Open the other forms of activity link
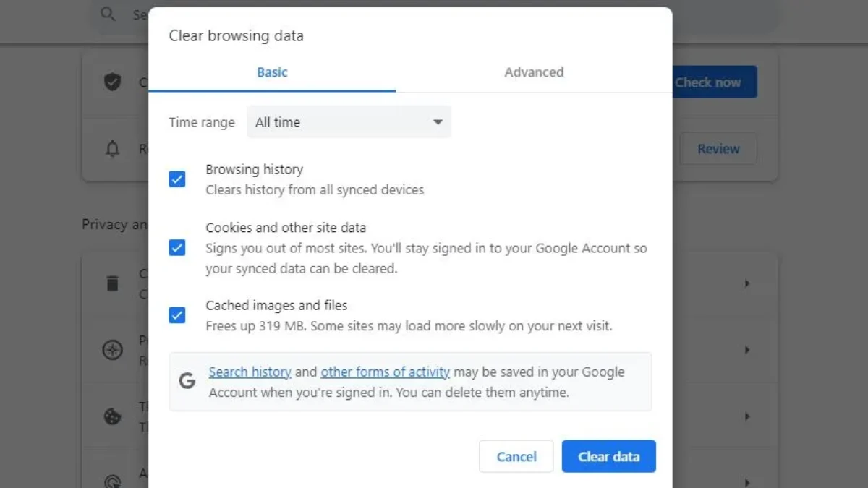868x488 pixels. (x=385, y=372)
